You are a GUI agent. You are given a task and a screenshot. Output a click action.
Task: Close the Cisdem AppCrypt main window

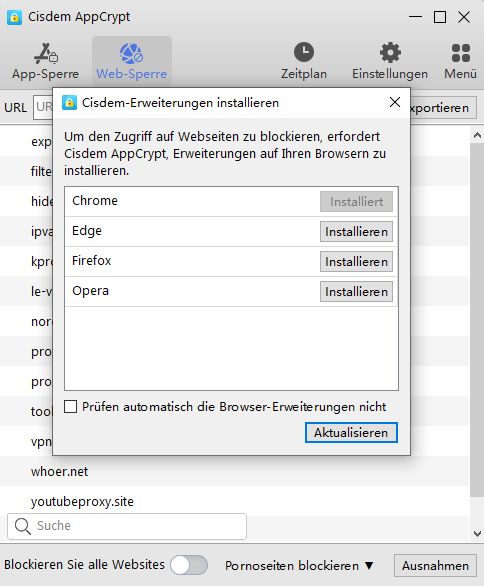click(464, 17)
